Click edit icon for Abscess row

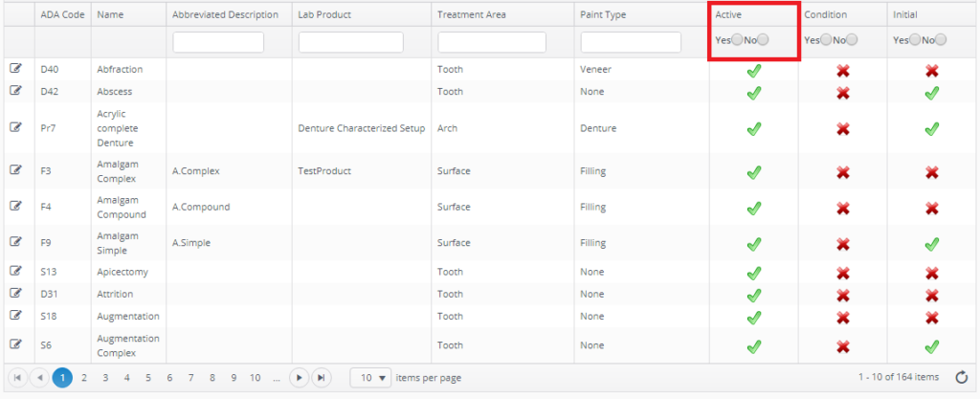16,91
